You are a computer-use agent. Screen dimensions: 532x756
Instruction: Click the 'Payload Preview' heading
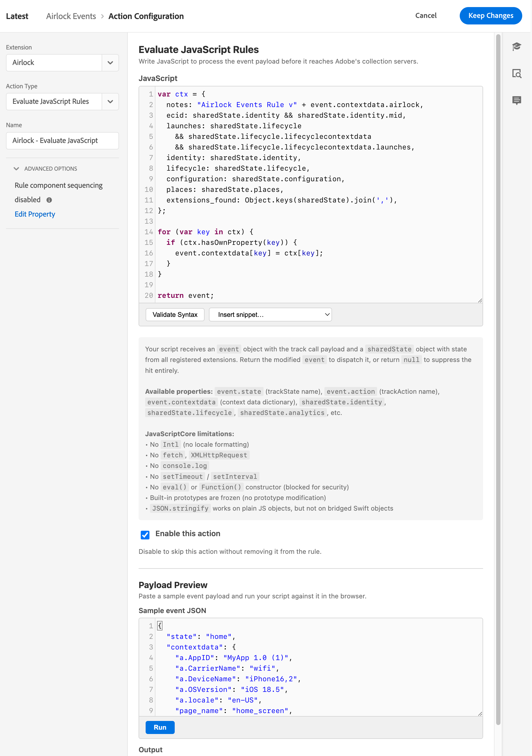pos(173,585)
